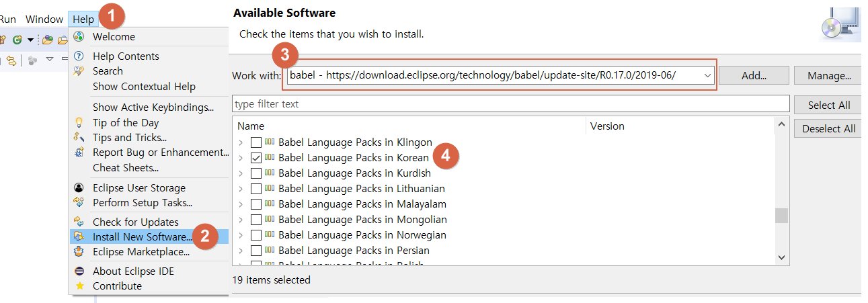
Task: Choose Install New Software
Action: 143,237
